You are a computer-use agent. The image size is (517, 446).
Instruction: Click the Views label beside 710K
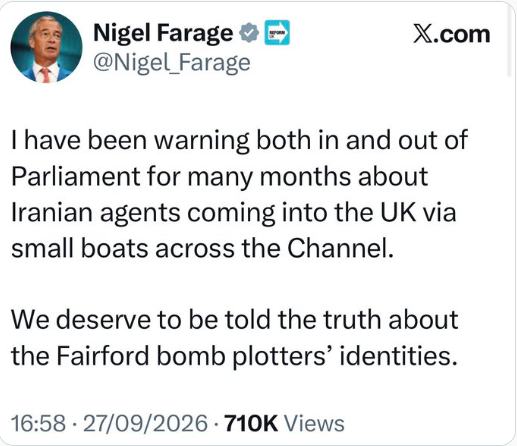point(314,423)
